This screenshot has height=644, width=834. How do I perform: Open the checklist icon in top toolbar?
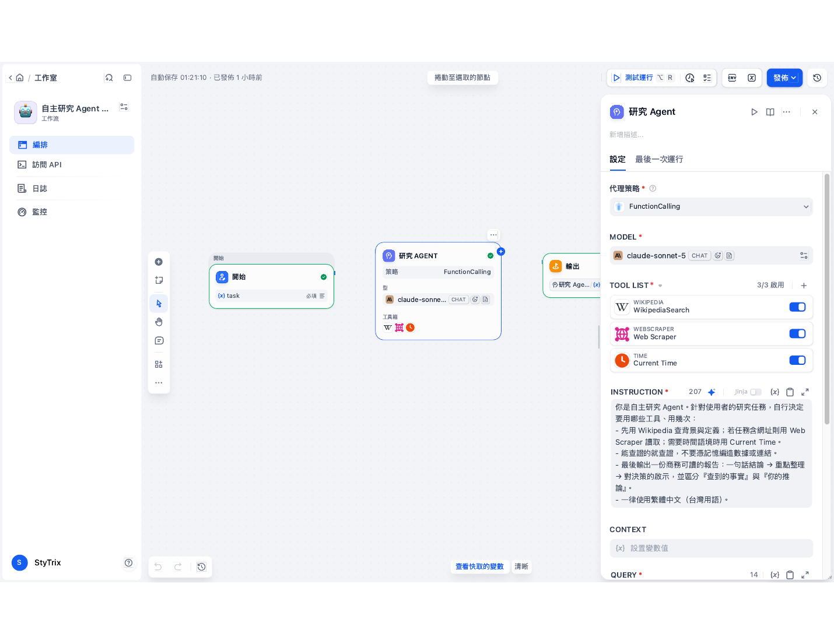point(707,78)
